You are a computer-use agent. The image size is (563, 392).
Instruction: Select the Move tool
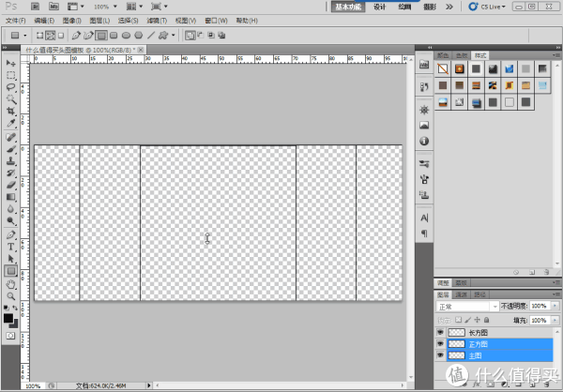pos(10,63)
